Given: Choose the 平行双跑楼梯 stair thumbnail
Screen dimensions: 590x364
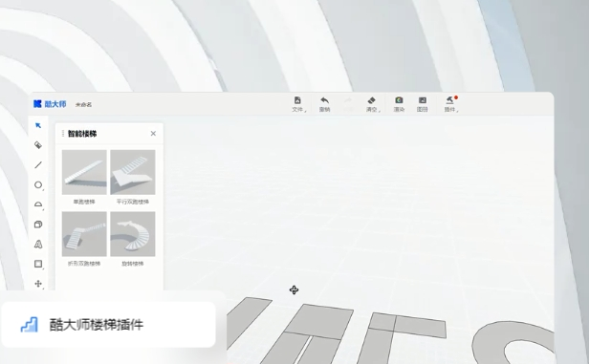Looking at the screenshot, I should click(x=133, y=172).
